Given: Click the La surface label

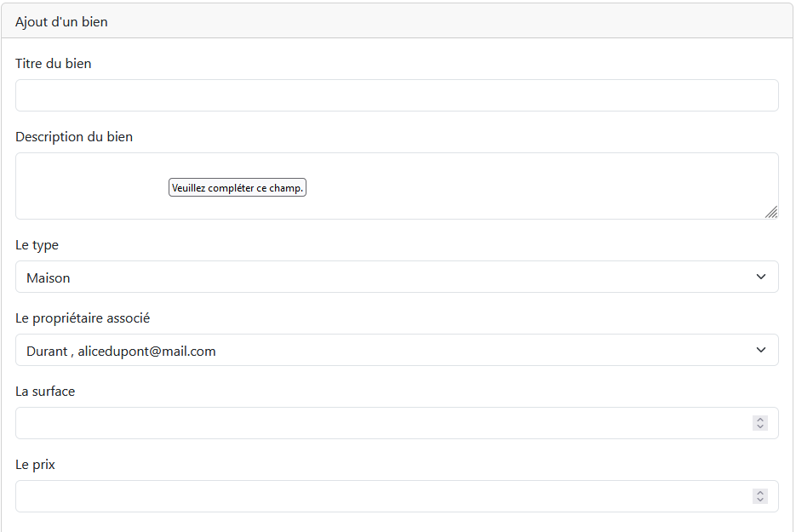Looking at the screenshot, I should point(45,392).
